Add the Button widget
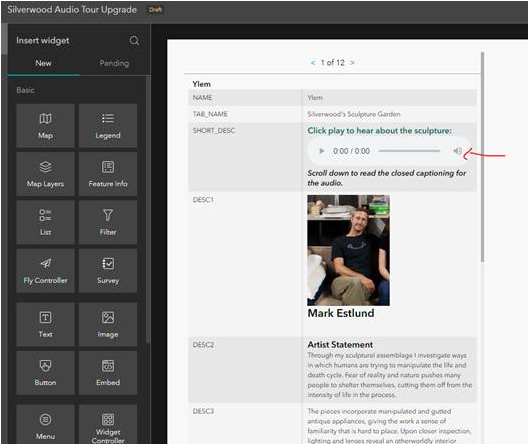 pos(45,373)
